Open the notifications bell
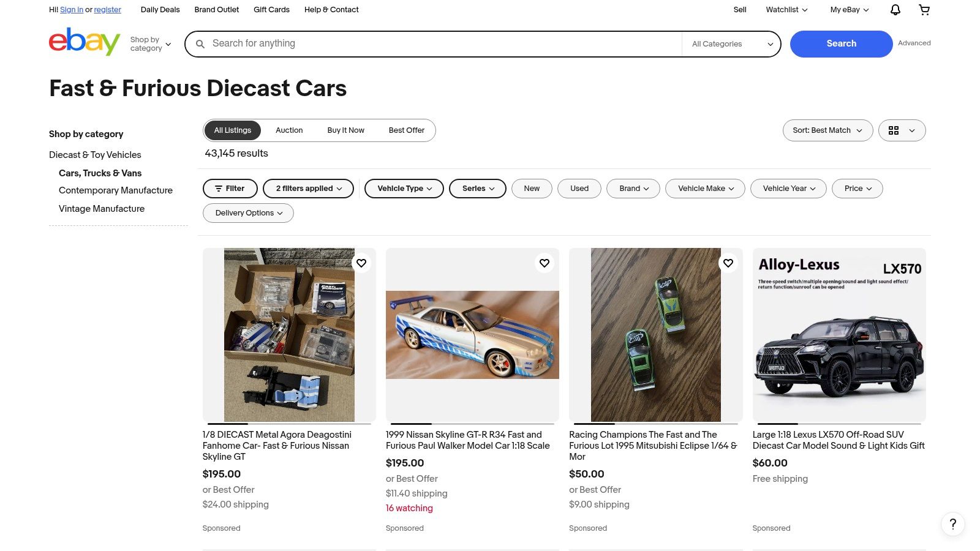Screen dimensions: 980x551 [895, 10]
